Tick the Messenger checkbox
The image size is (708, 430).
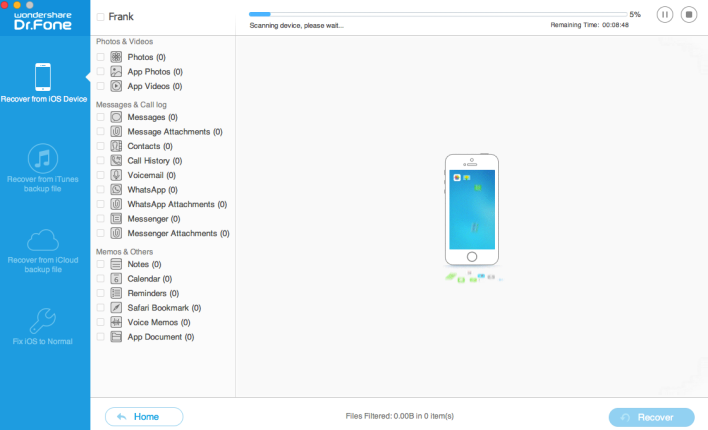point(100,219)
